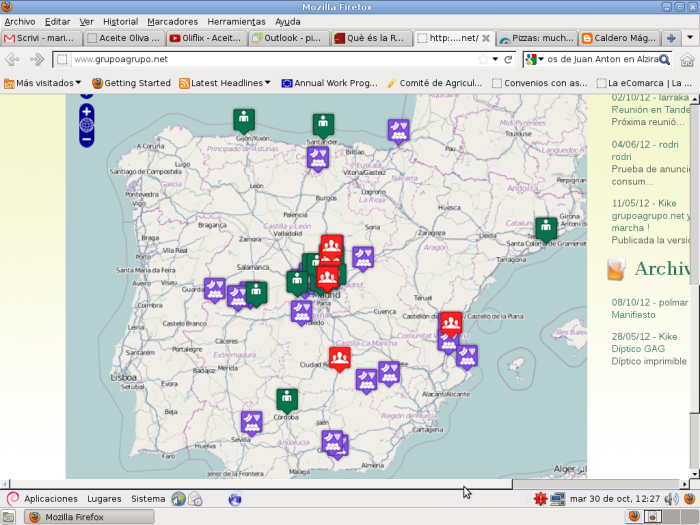Open the red marker near Ciudad Real

[340, 359]
